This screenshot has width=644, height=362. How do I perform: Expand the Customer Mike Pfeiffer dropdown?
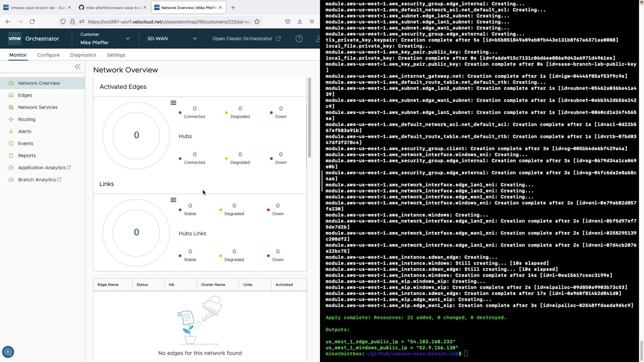104,39
